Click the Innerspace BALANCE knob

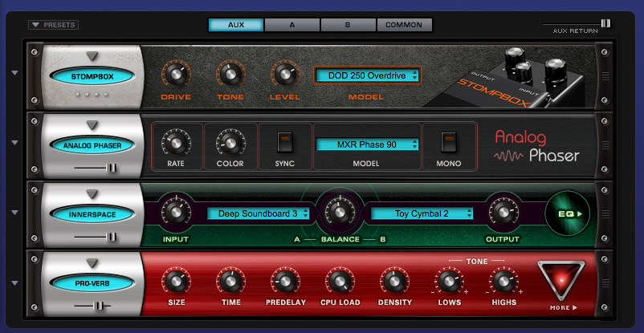(339, 212)
